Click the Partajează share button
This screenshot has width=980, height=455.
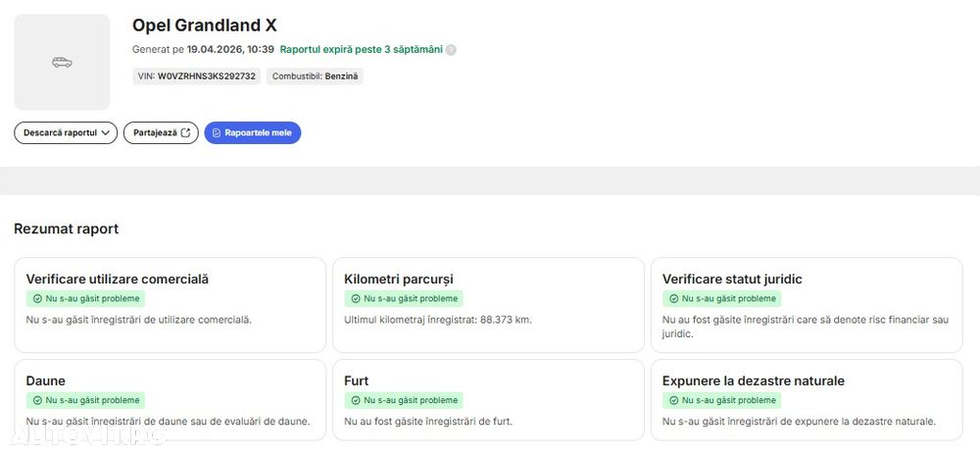point(162,132)
